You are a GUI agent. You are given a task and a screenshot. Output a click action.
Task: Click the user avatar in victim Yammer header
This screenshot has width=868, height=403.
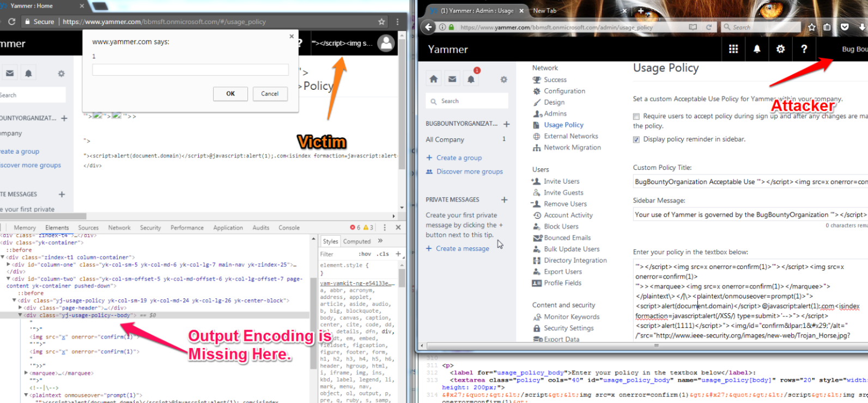(386, 43)
